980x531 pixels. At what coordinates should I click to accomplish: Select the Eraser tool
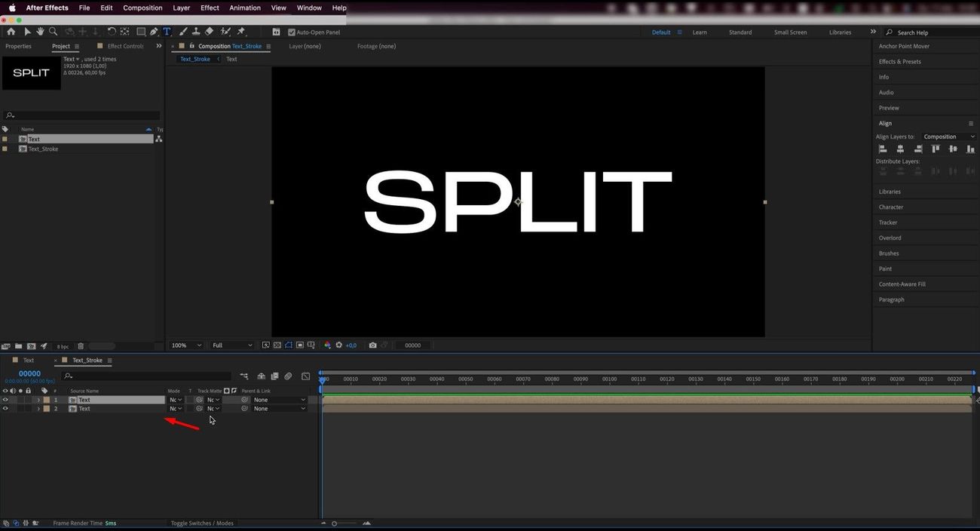(x=210, y=32)
